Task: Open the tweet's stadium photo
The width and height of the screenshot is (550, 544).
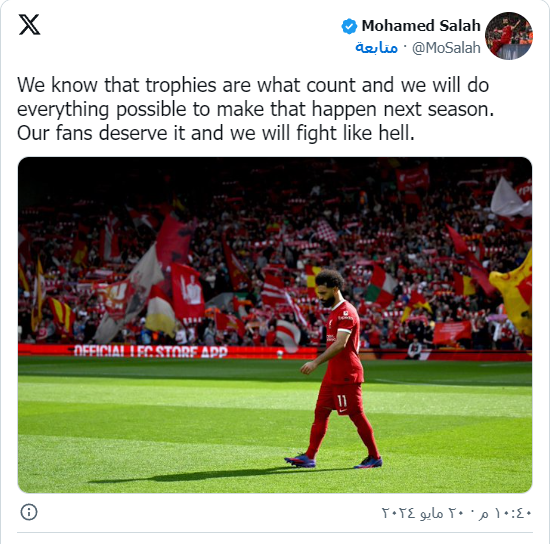Action: (275, 325)
